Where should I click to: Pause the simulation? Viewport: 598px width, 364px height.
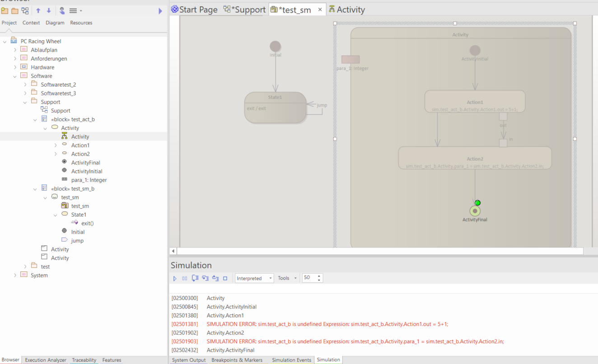(x=184, y=278)
